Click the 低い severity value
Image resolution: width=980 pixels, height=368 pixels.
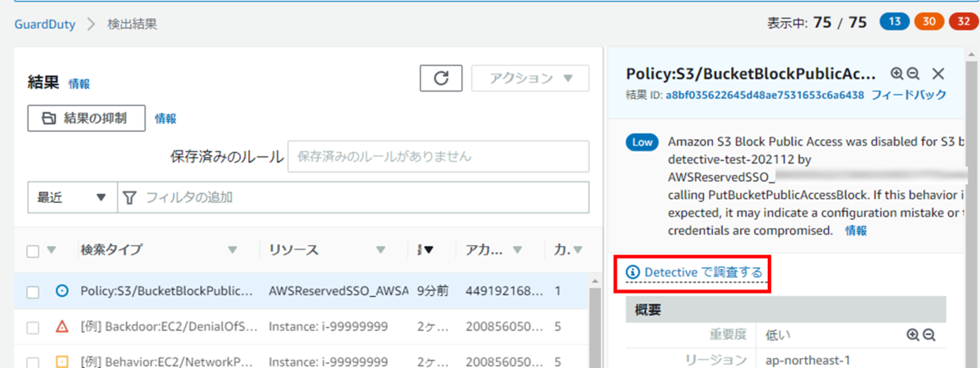point(778,334)
